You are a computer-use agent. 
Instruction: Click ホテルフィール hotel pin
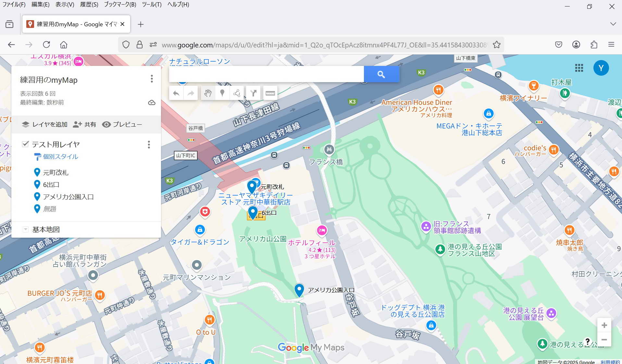coord(322,230)
